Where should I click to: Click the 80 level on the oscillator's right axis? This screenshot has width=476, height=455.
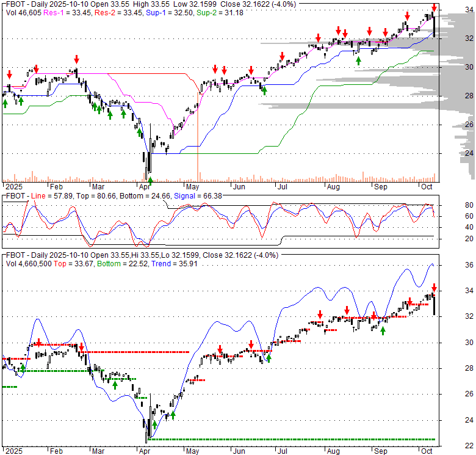point(453,205)
